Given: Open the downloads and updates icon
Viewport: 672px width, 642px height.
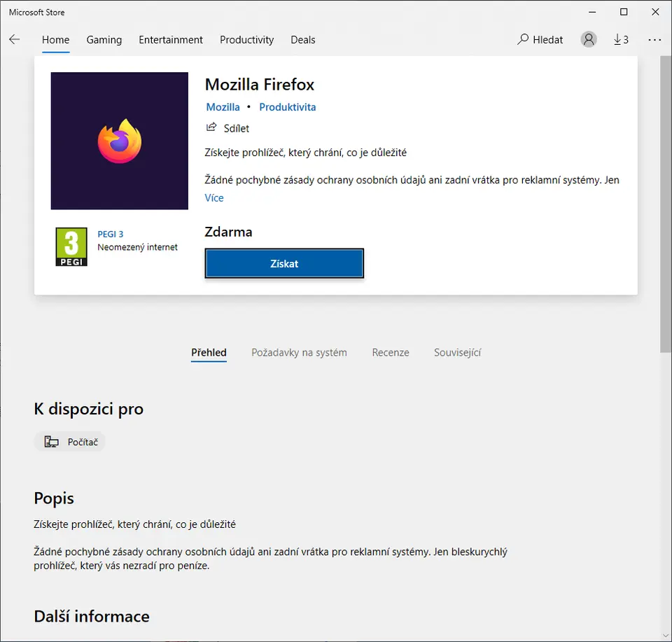Looking at the screenshot, I should [x=621, y=40].
